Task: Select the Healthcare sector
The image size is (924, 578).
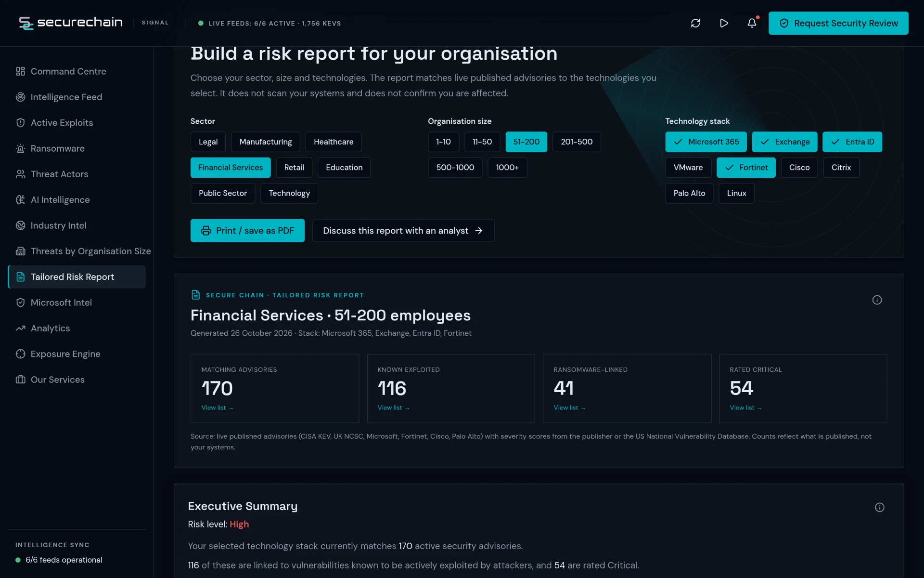Action: pos(334,142)
